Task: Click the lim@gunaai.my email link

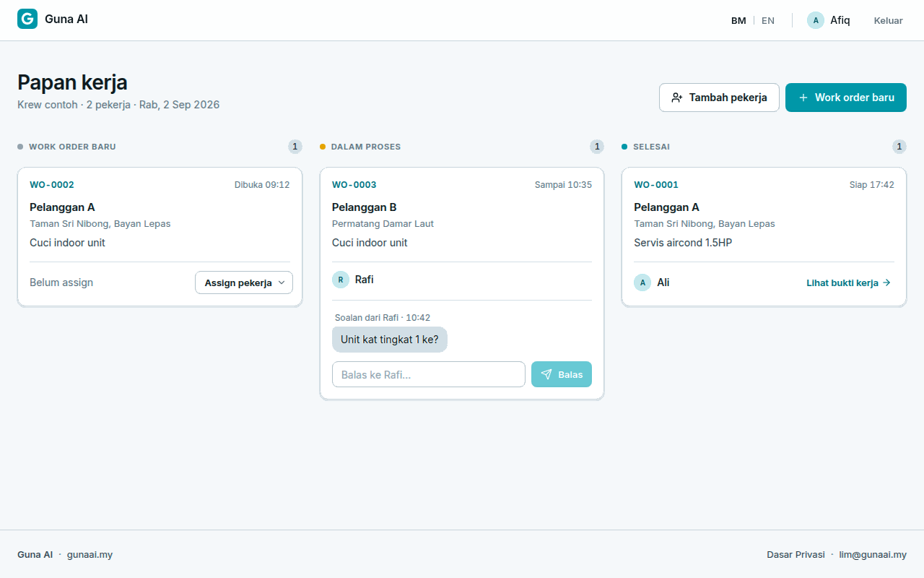Action: click(873, 555)
